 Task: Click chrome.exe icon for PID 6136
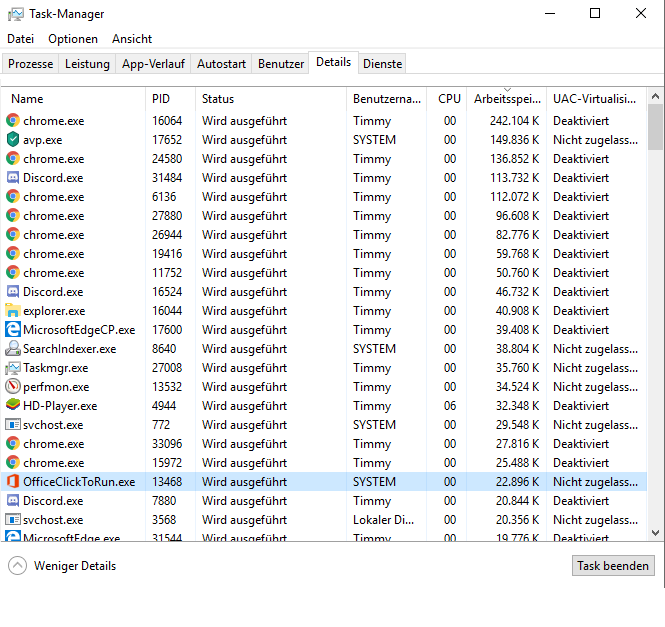coord(13,196)
